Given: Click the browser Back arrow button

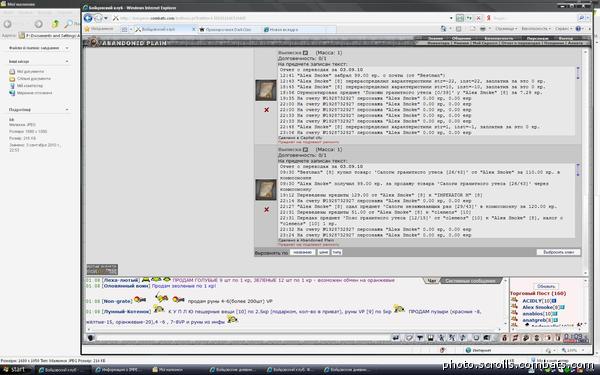Looking at the screenshot, I should [88, 18].
